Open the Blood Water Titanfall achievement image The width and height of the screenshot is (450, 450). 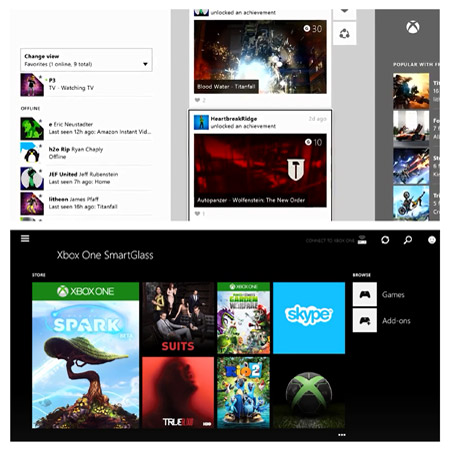pyautogui.click(x=260, y=57)
